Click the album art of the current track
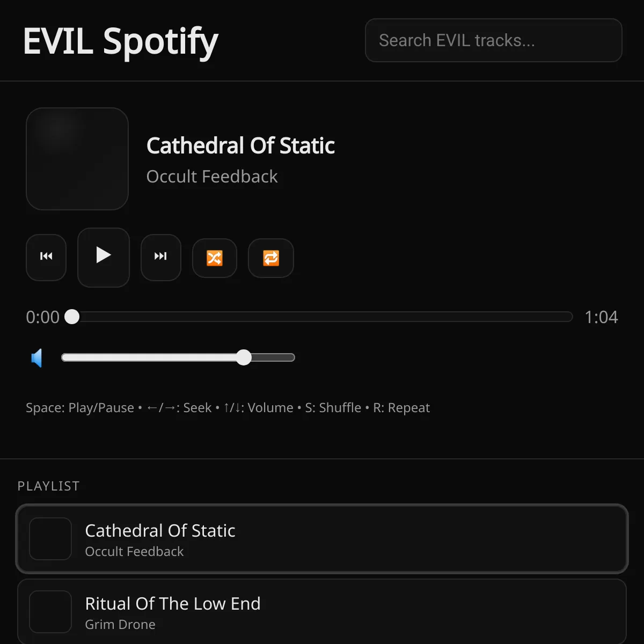 pyautogui.click(x=77, y=159)
